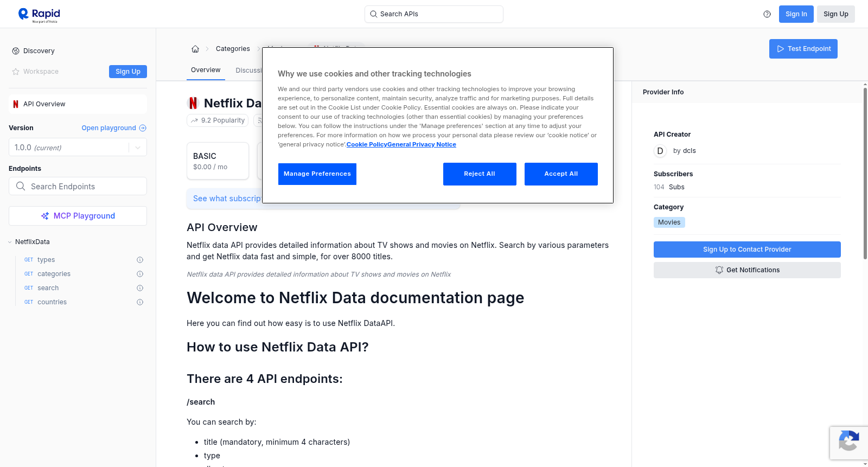The image size is (868, 467).
Task: Click the sidebar Sign Up button
Action: coord(128,72)
